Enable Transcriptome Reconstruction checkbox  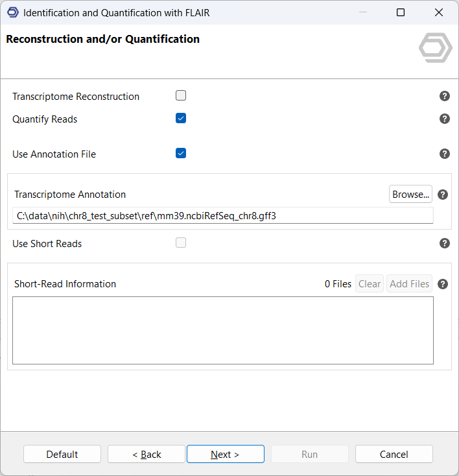(x=181, y=95)
